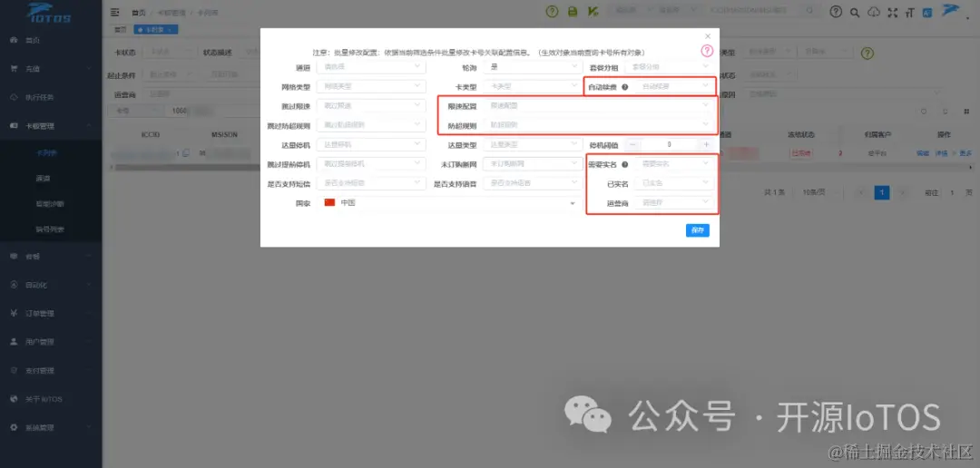The width and height of the screenshot is (980, 468).
Task: Open the user avatar logo at top right
Action: point(951,11)
